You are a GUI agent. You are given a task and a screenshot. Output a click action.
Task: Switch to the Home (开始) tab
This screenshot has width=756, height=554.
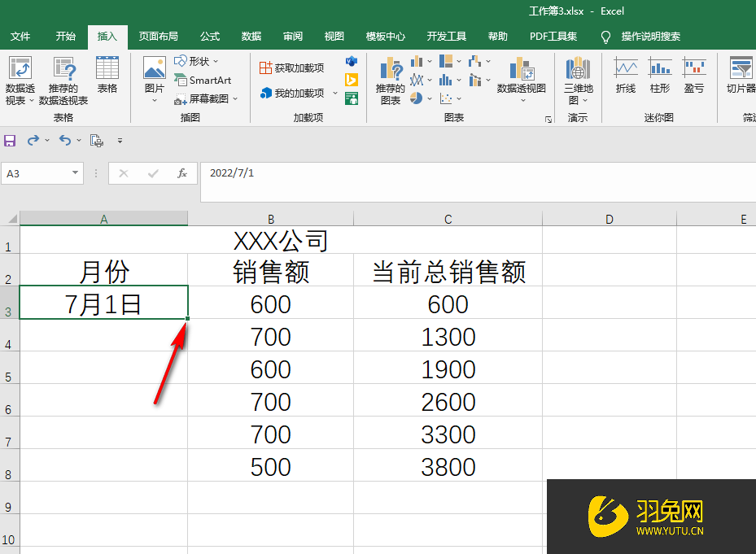click(x=66, y=37)
